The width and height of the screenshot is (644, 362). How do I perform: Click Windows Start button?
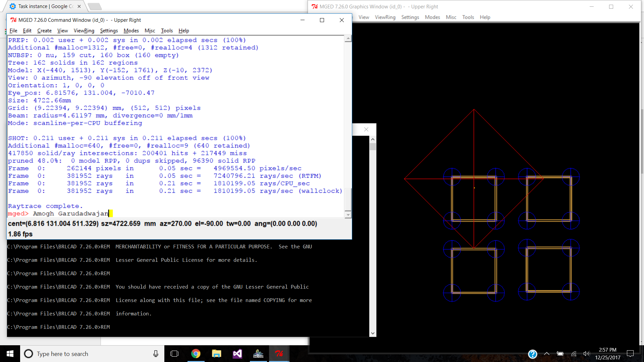[10, 354]
